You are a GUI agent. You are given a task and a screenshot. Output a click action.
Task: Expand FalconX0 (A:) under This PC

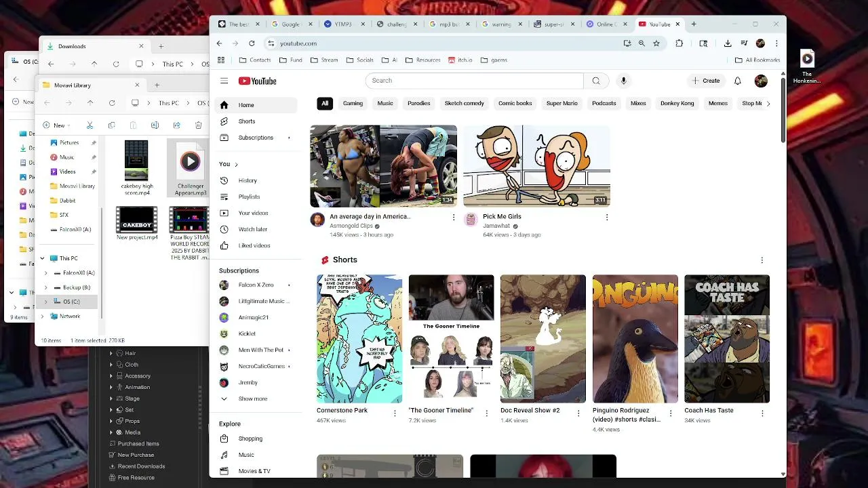46,272
